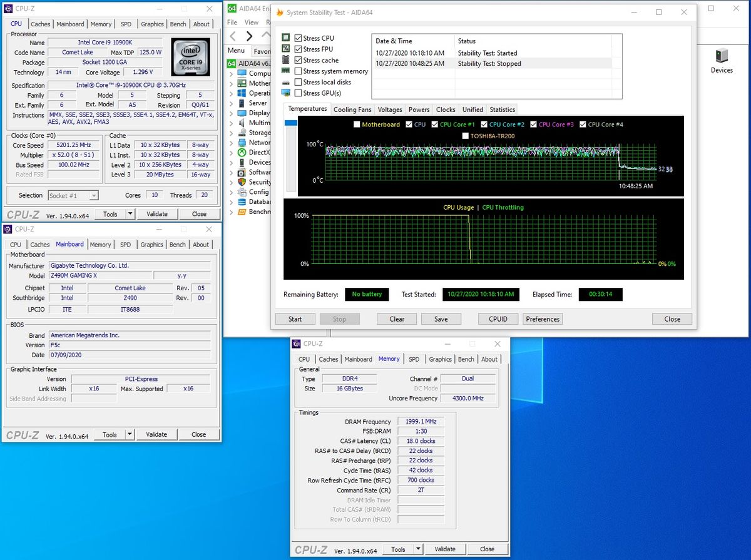Click the Devices icon in AIDA64 tree
Image resolution: width=751 pixels, height=560 pixels.
coord(242,162)
